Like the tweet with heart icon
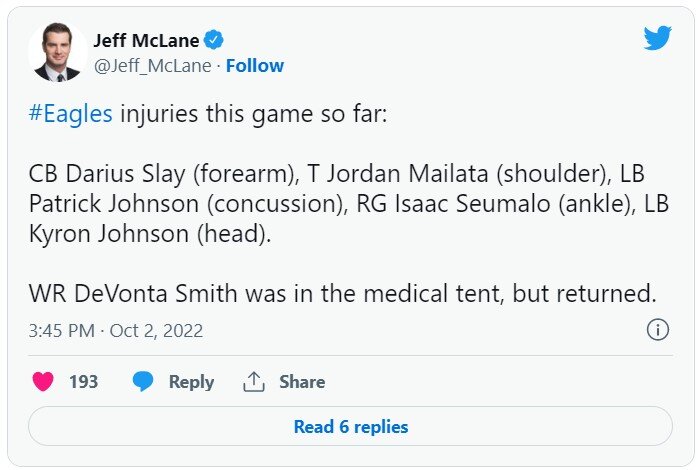The image size is (698, 470). point(43,382)
